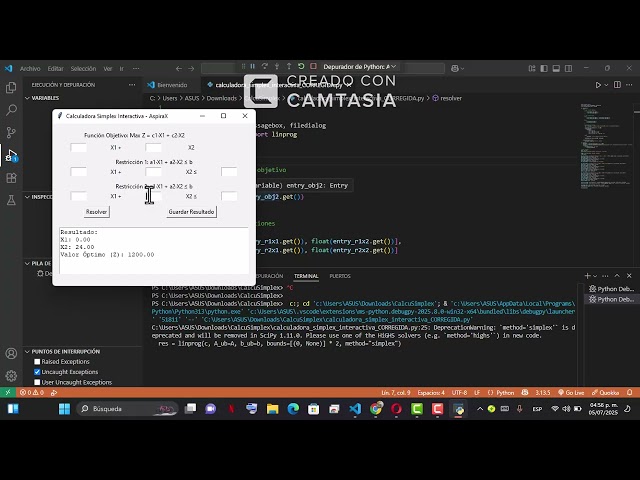640x480 pixels.
Task: Open the Accounts icon in activity bar
Action: click(11, 353)
